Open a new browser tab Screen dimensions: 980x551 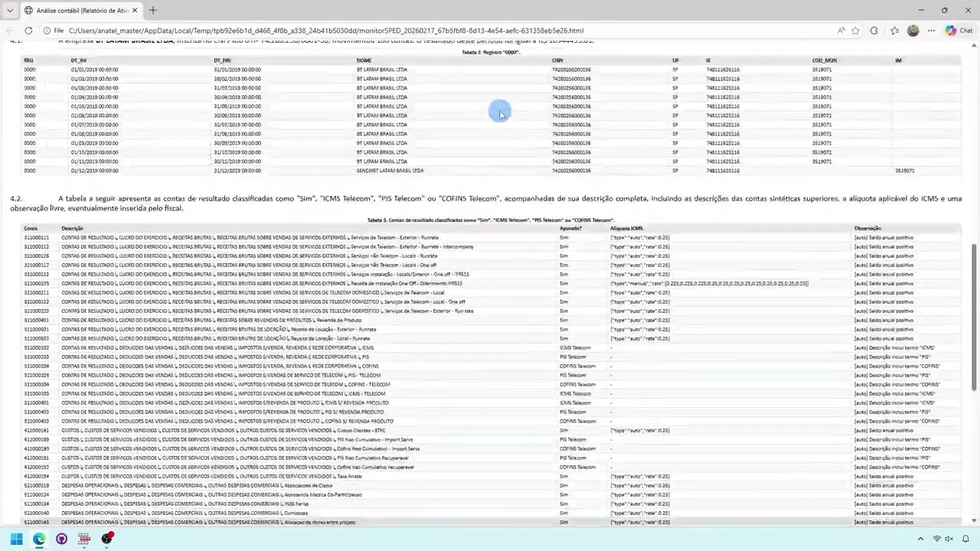pos(152,10)
